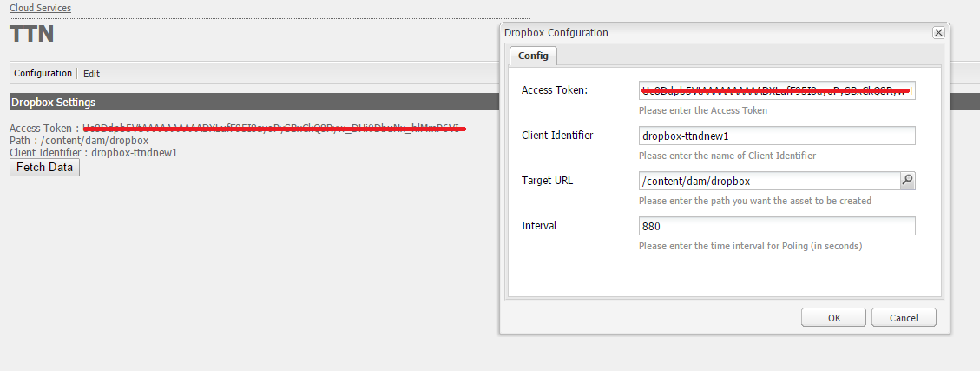The width and height of the screenshot is (980, 371).
Task: Click the Path : /content/dam/dropbox text
Action: (x=79, y=141)
